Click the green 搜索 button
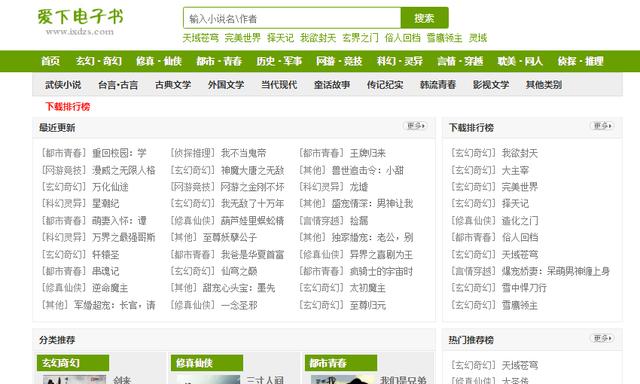 point(424,18)
